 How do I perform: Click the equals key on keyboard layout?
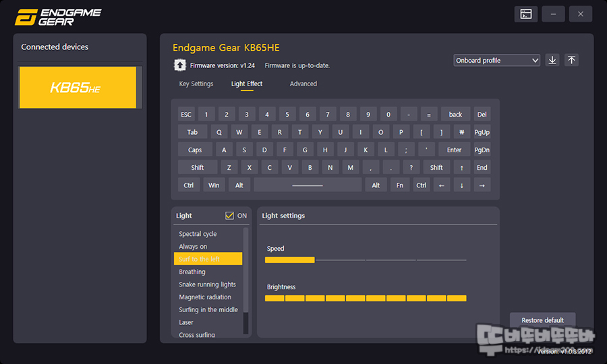(x=429, y=115)
